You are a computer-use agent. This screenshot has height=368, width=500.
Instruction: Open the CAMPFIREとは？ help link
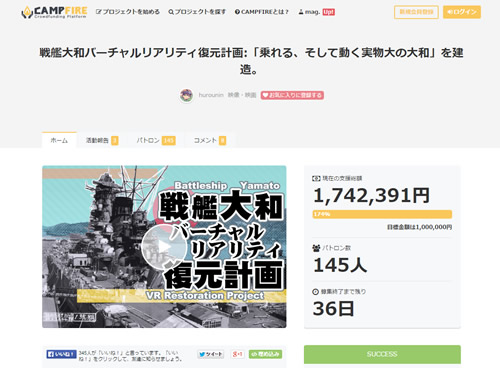262,12
